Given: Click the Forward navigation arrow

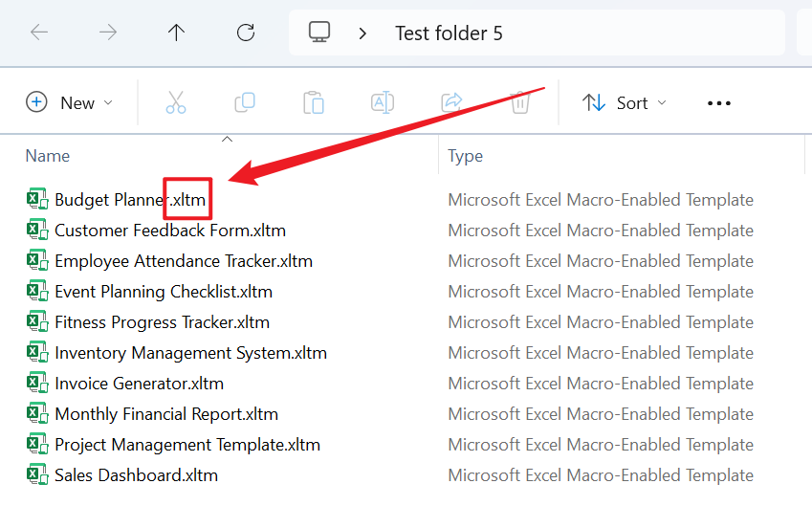Looking at the screenshot, I should coord(108,33).
